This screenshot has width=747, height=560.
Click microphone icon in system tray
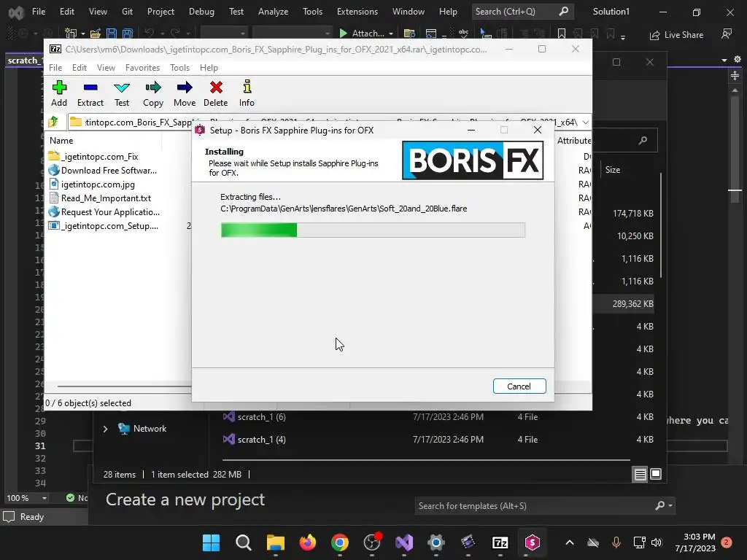(x=616, y=542)
